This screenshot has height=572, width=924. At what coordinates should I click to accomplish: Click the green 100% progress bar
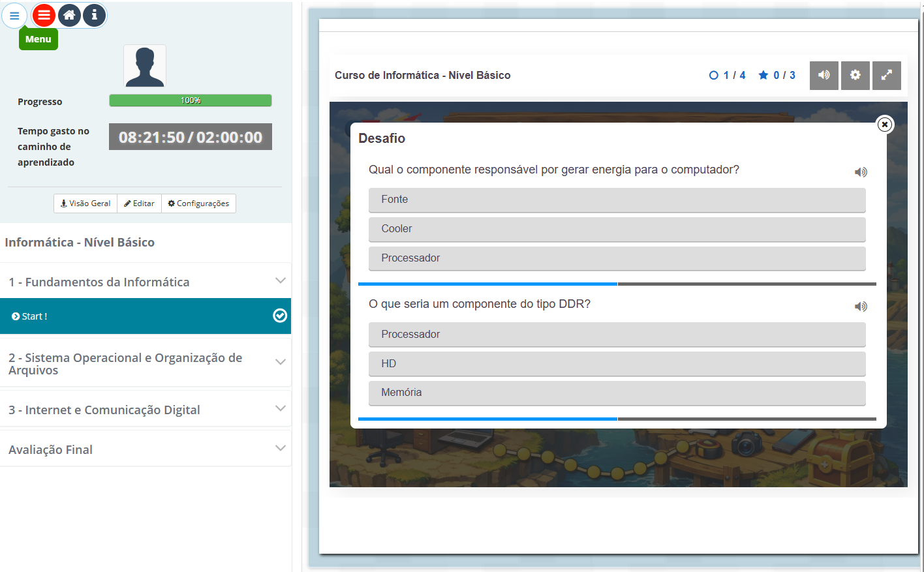tap(190, 100)
